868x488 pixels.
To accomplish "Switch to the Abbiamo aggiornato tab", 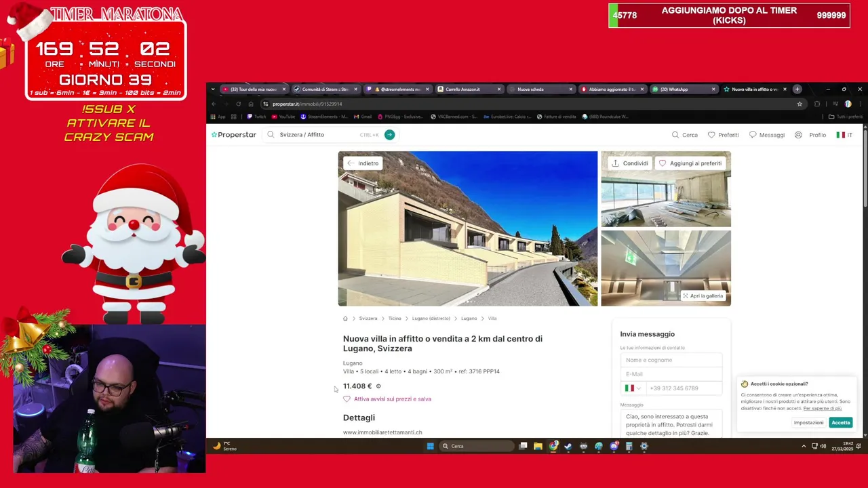I will 613,89.
